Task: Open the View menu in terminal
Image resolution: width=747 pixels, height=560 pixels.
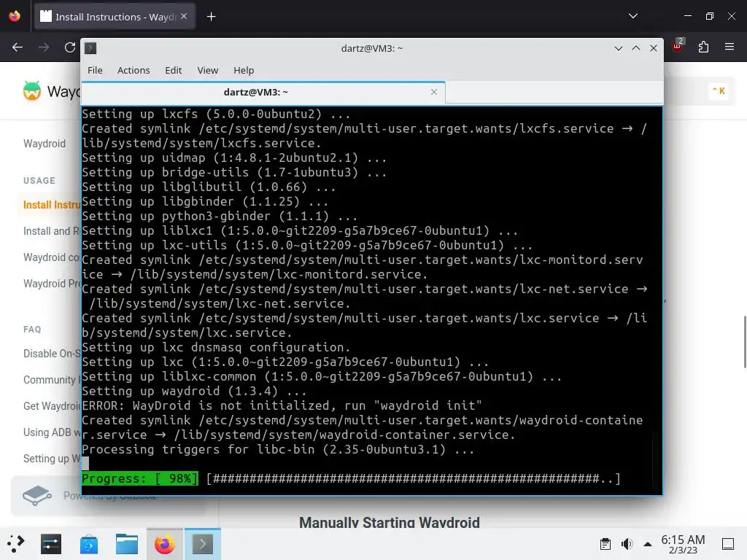Action: pyautogui.click(x=208, y=70)
